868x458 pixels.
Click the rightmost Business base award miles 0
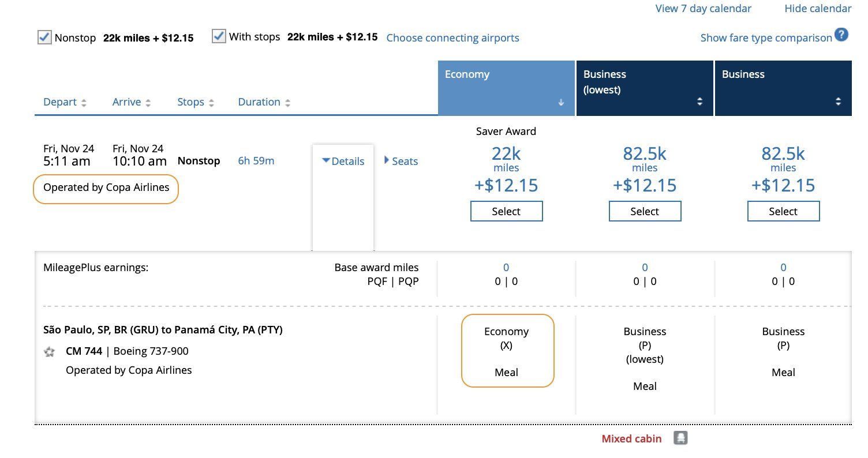point(783,268)
